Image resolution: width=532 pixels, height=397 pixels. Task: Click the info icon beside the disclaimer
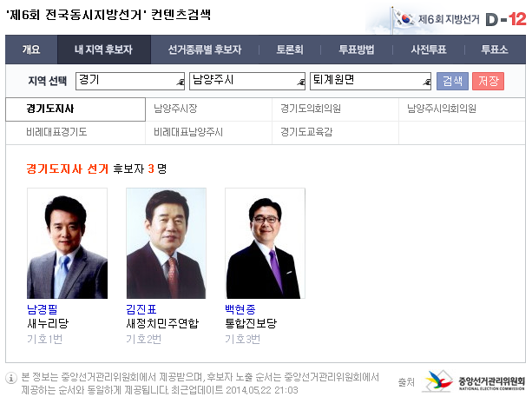11,378
